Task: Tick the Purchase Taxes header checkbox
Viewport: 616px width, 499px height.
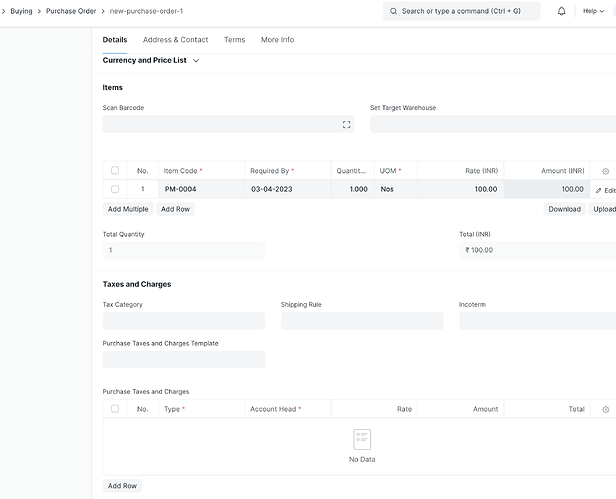Action: 115,408
